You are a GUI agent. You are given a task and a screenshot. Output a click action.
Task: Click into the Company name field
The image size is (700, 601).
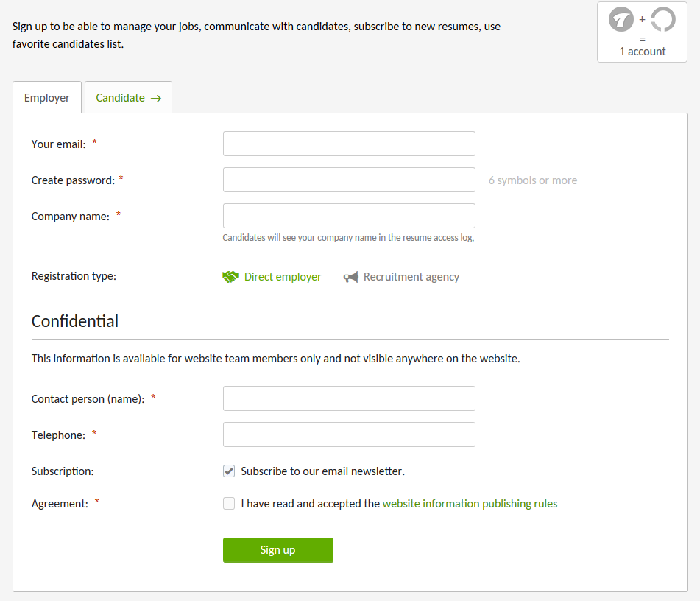tap(349, 216)
